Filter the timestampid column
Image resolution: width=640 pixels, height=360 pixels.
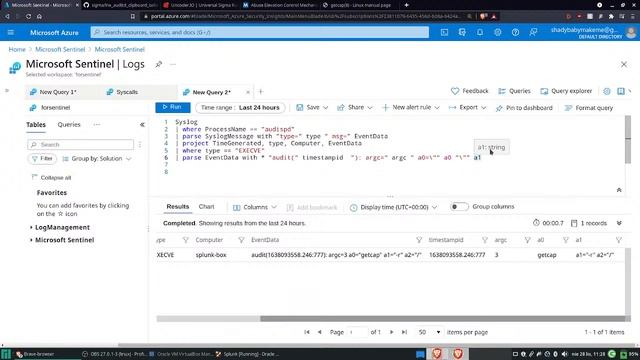click(484, 240)
